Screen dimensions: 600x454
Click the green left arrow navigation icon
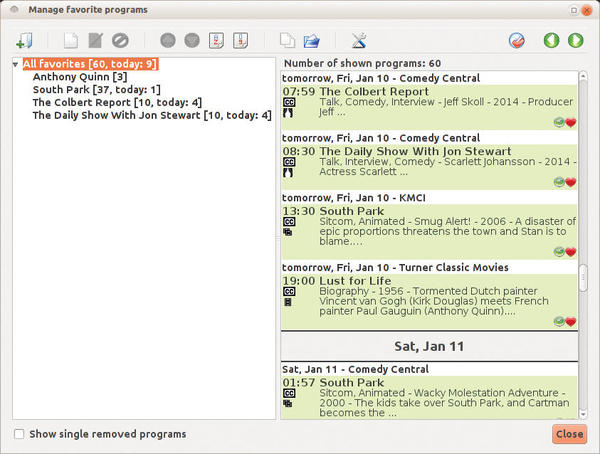tap(551, 41)
